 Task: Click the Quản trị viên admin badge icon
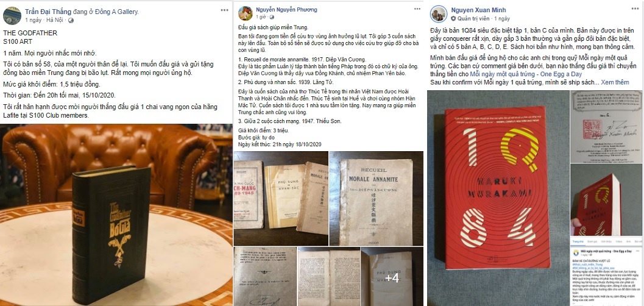click(453, 18)
